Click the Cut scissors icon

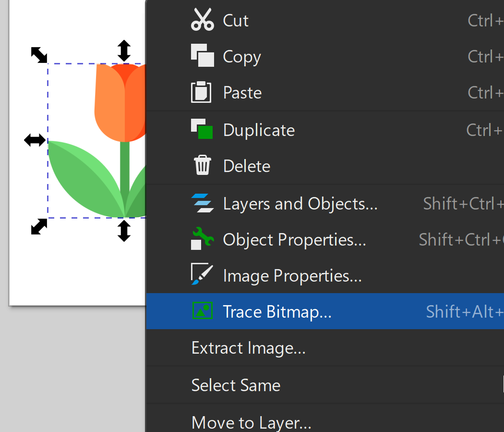[202, 20]
